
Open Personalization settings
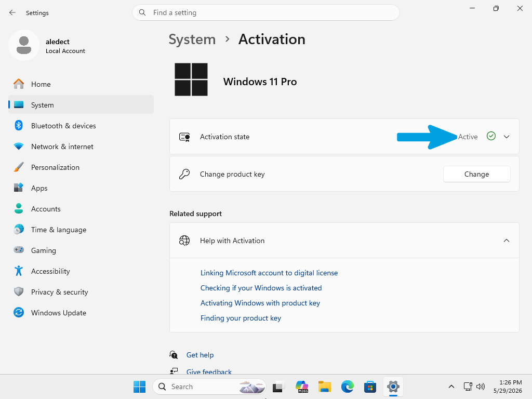click(x=81, y=167)
